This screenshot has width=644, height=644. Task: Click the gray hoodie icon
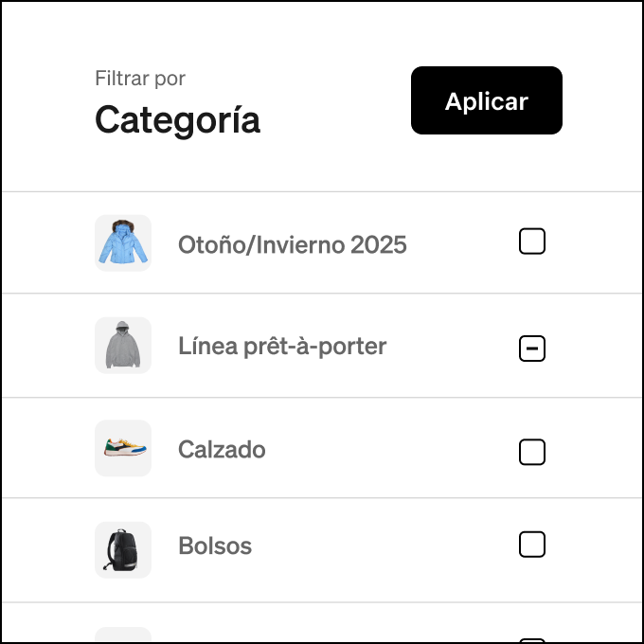123,346
